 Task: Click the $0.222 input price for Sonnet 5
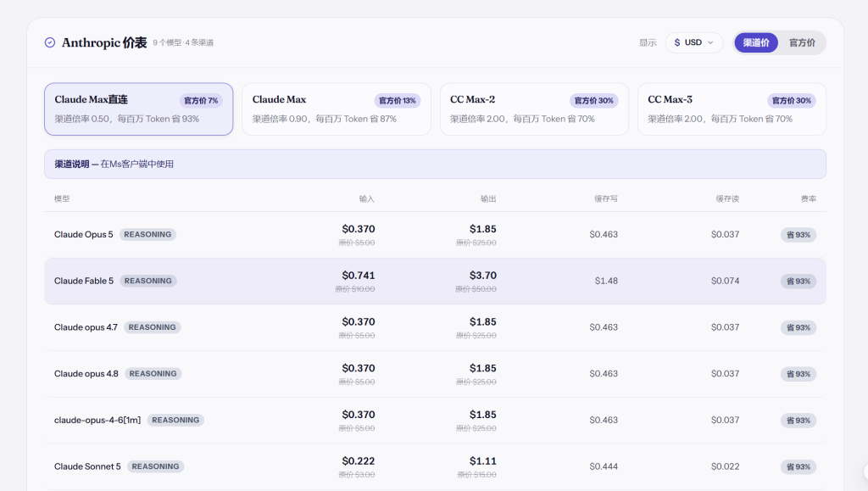[359, 461]
